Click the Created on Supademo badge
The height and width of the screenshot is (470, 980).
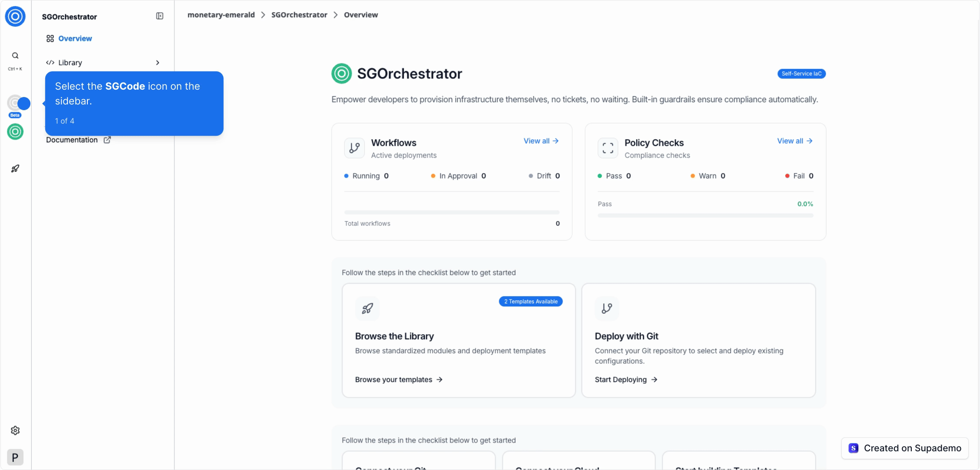pos(905,448)
